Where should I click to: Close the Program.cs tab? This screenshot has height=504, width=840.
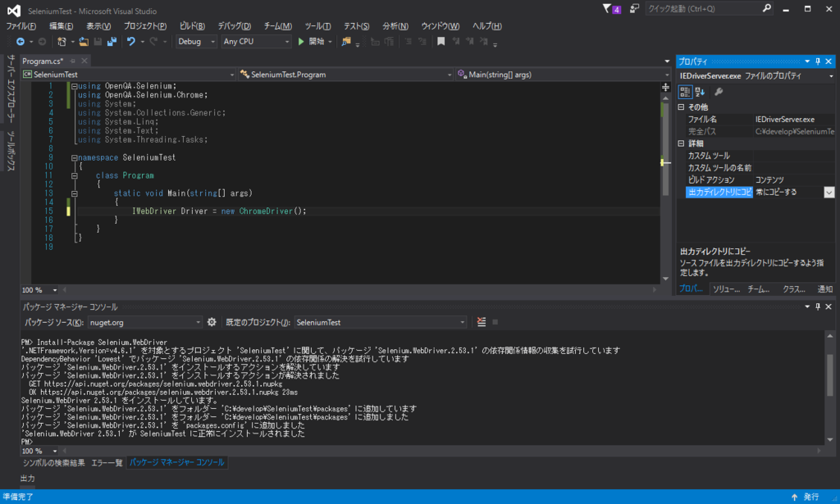[84, 61]
